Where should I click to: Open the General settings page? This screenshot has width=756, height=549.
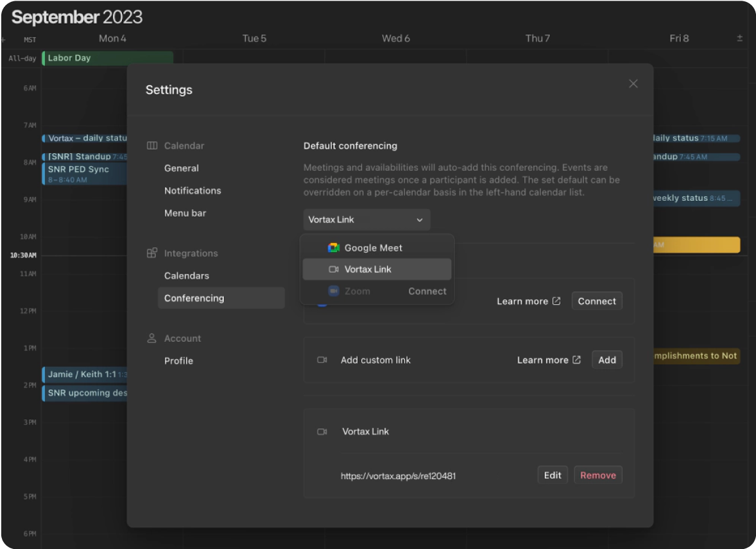(182, 168)
